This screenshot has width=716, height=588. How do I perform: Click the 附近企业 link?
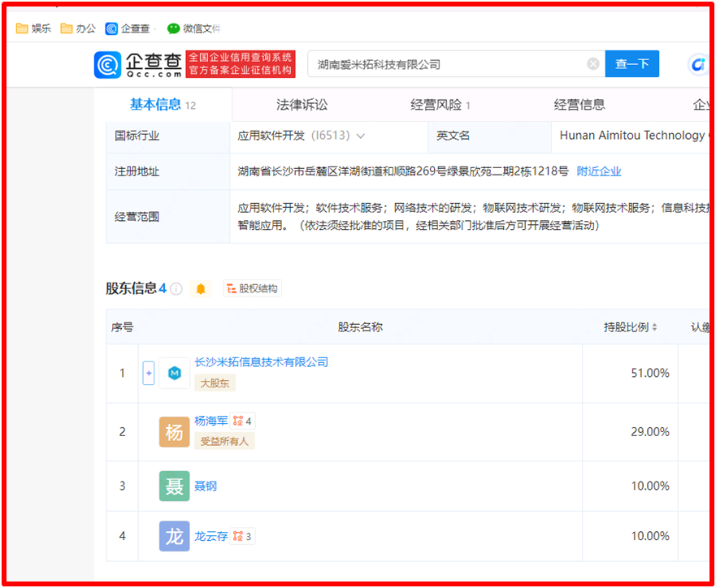[x=599, y=171]
